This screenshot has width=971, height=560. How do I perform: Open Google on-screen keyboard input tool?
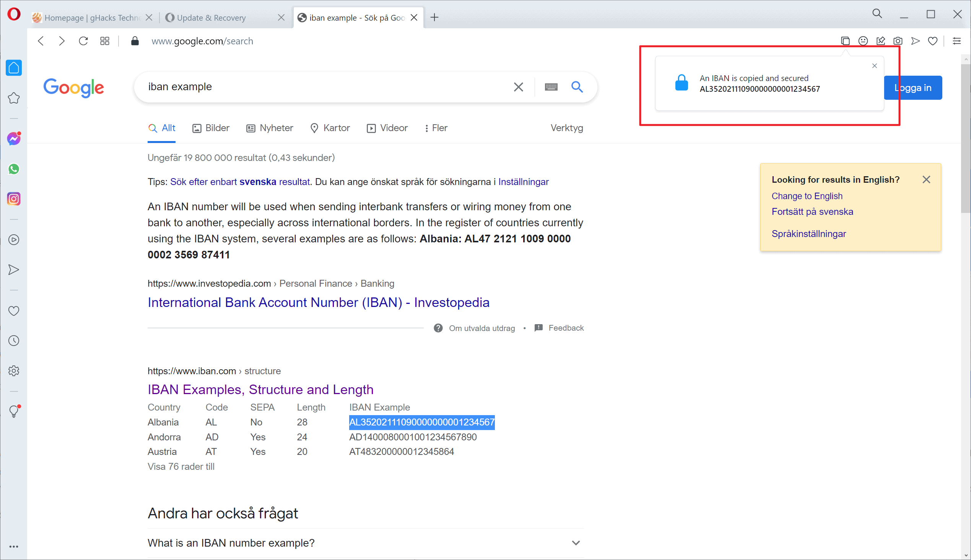551,87
